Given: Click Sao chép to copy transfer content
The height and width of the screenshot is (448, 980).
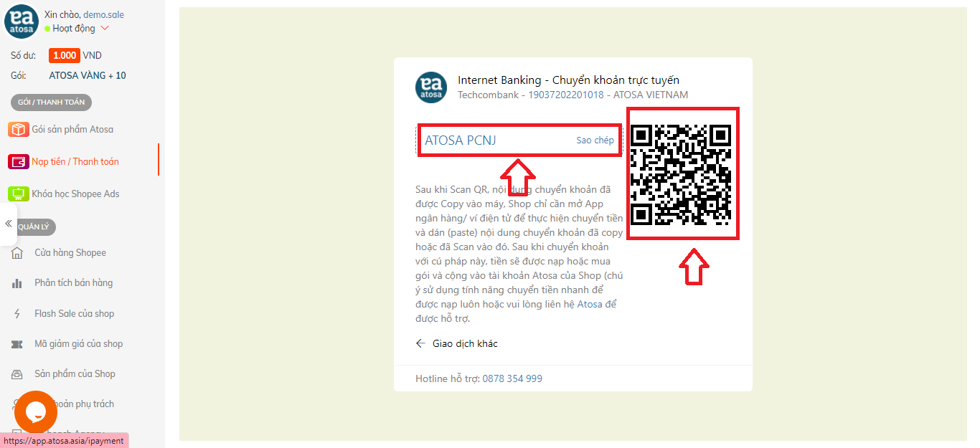Looking at the screenshot, I should pyautogui.click(x=595, y=140).
